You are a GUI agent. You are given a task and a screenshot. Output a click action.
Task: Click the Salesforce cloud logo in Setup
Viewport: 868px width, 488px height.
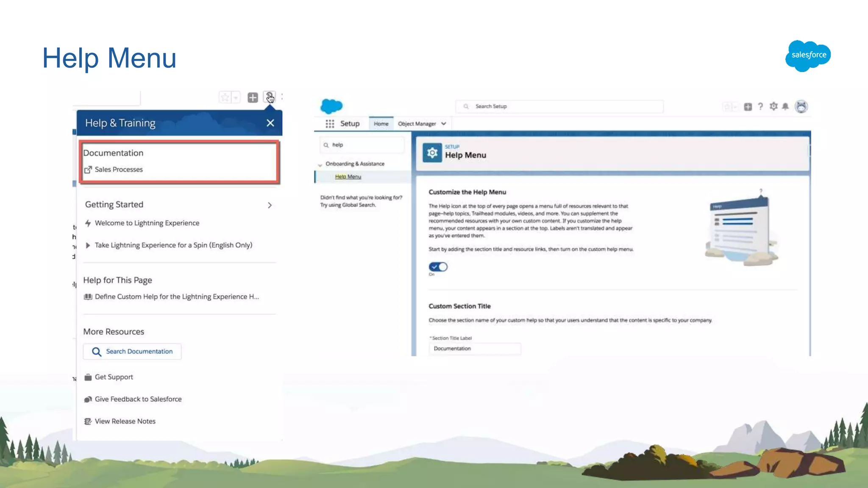pyautogui.click(x=331, y=106)
